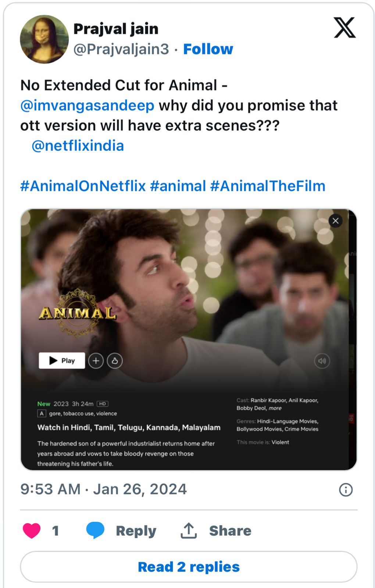Add Animal to My List plus icon
Image resolution: width=375 pixels, height=588 pixels.
(96, 361)
